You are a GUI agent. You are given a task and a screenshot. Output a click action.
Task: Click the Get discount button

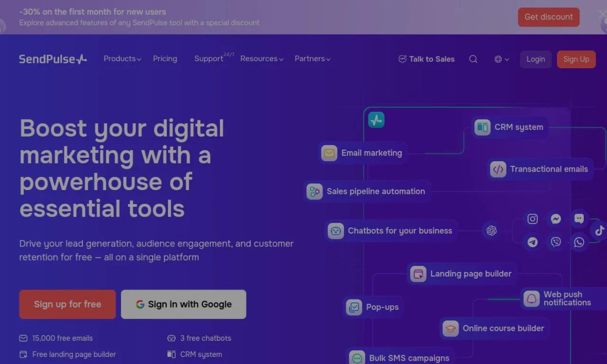coord(549,17)
